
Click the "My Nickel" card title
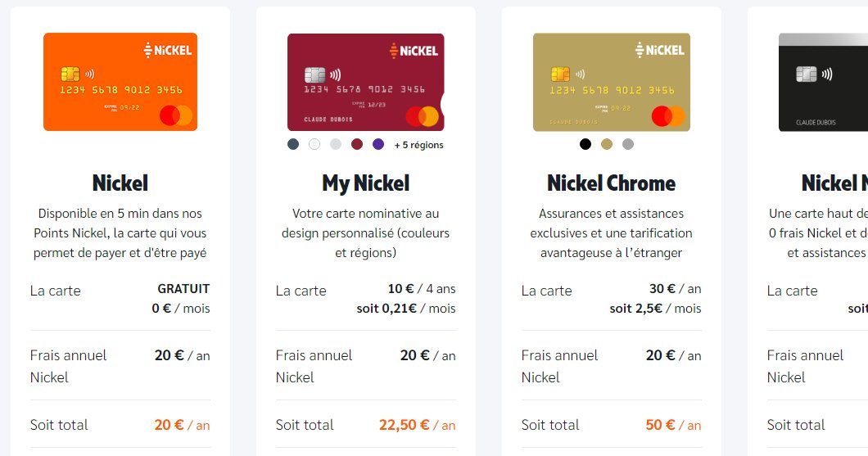coord(365,183)
